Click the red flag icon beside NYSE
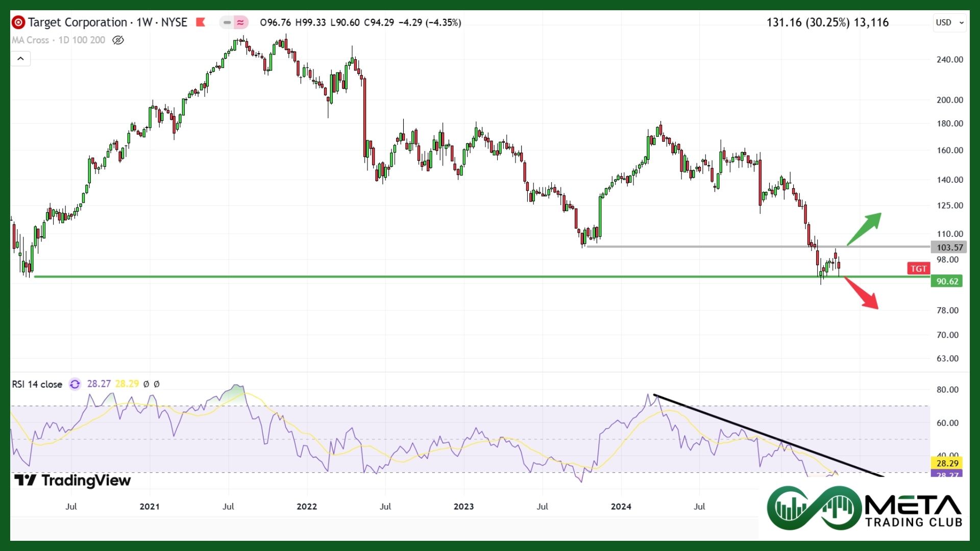The height and width of the screenshot is (551, 980). pyautogui.click(x=201, y=22)
